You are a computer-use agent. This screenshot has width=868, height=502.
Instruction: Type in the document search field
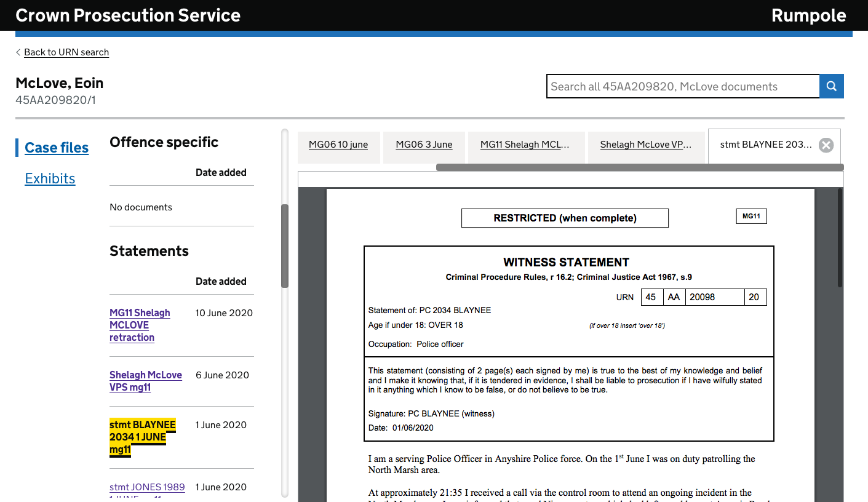(x=682, y=86)
